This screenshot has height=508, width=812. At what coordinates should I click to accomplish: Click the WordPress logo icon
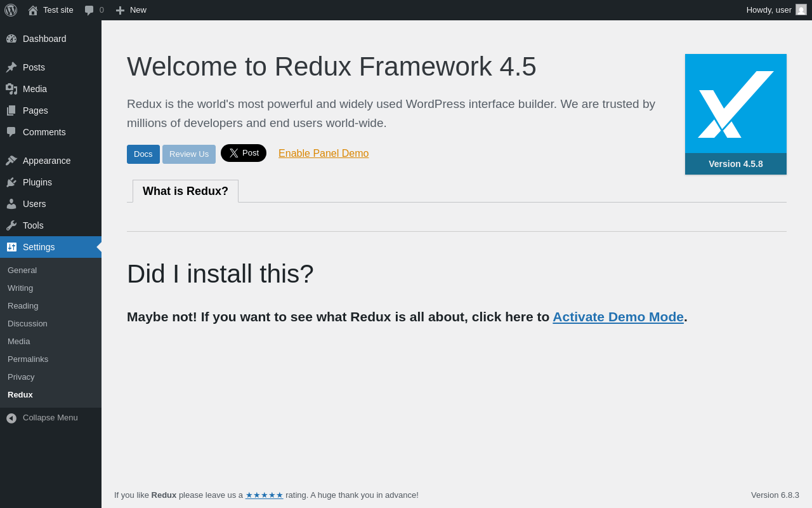[x=11, y=10]
